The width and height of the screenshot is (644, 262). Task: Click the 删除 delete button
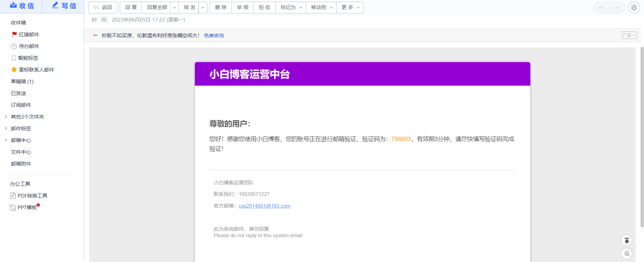pyautogui.click(x=221, y=7)
